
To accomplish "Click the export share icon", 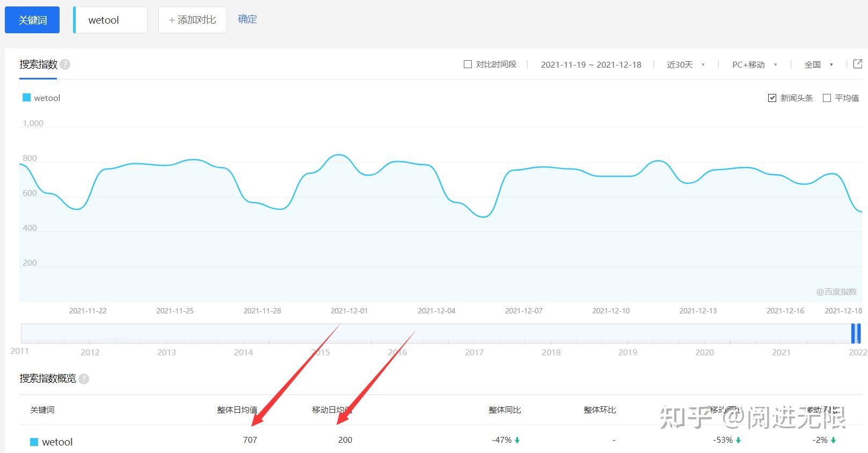I will pyautogui.click(x=858, y=64).
